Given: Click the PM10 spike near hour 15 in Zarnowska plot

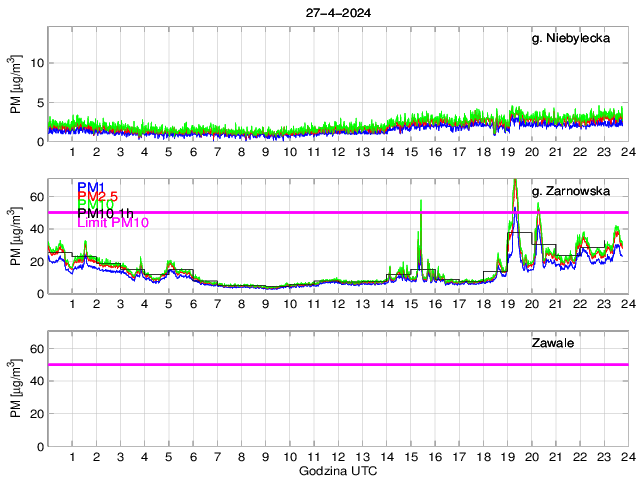Looking at the screenshot, I should [x=420, y=202].
